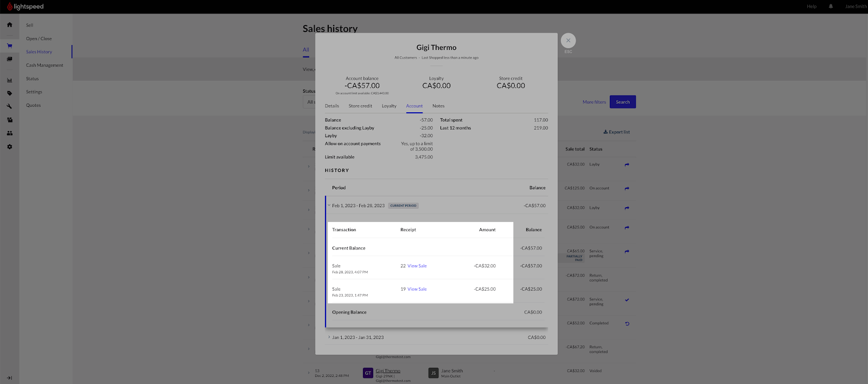Click the Voided status on the CA$32.00 row
The image size is (868, 384).
tap(596, 371)
